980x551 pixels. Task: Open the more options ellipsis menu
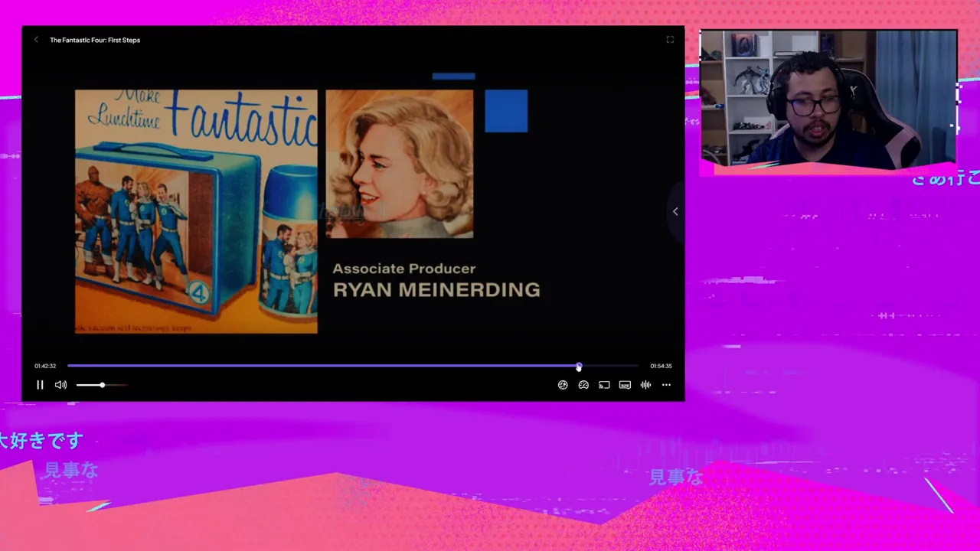click(x=666, y=385)
